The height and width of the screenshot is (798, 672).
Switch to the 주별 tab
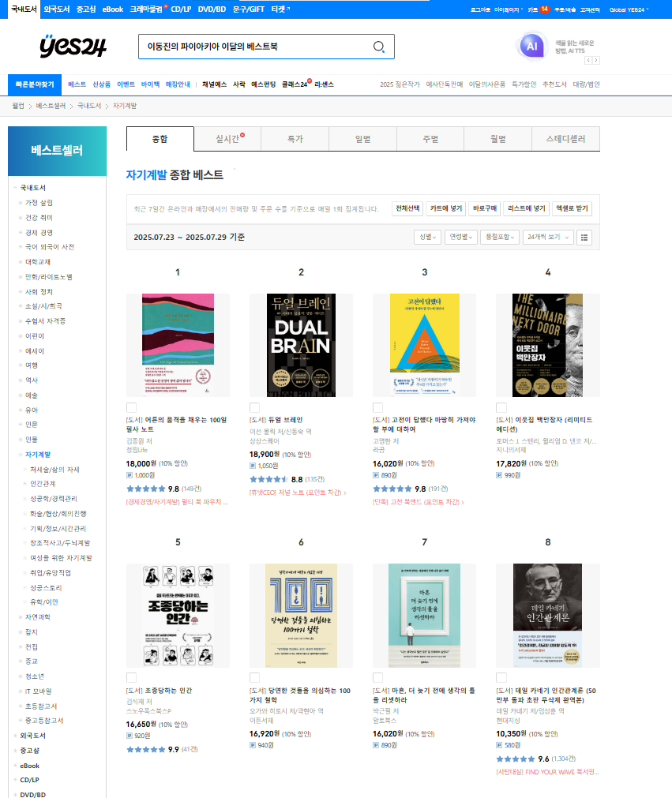tap(430, 139)
